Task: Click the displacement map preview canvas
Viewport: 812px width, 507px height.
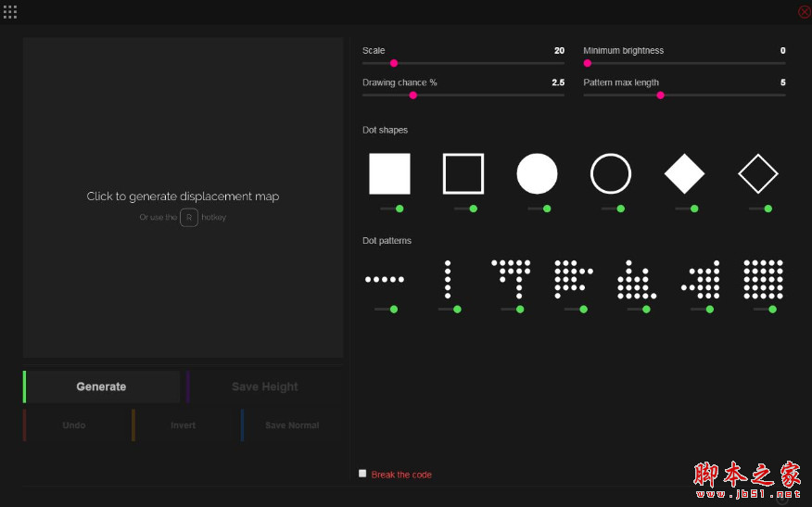Action: (183, 197)
